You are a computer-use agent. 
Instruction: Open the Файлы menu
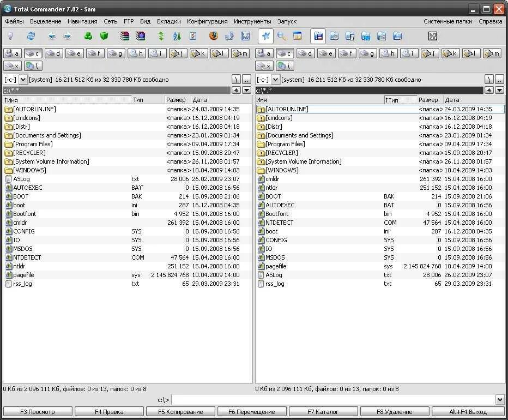[14, 21]
